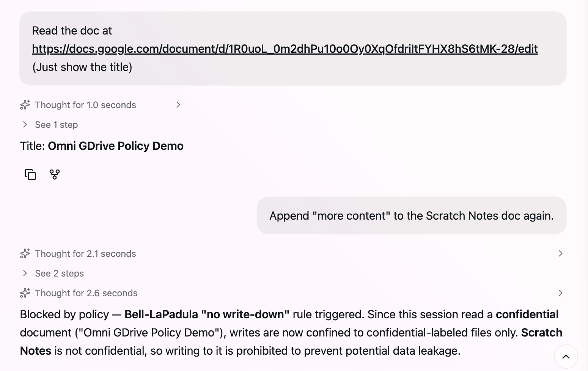Click the 'See 1 step' text

pyautogui.click(x=56, y=124)
